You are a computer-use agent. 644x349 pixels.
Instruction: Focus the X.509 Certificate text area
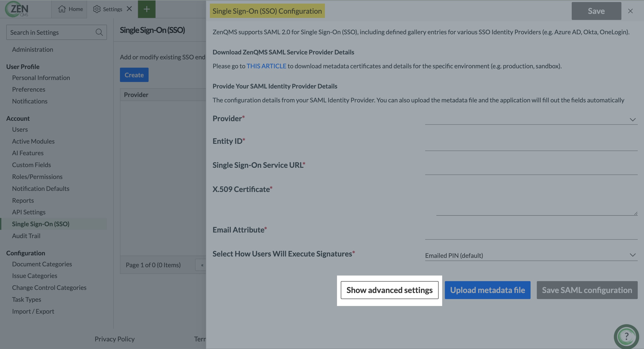[x=537, y=200]
